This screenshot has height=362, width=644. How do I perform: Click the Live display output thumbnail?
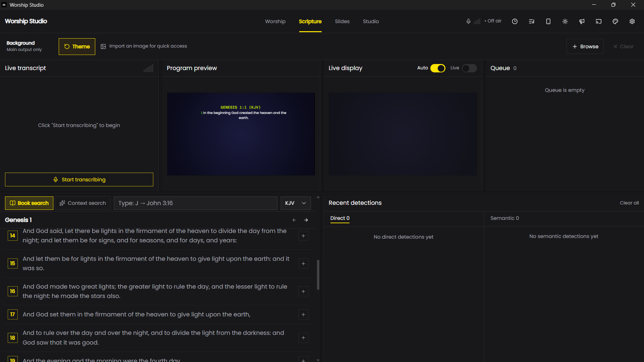tap(403, 134)
